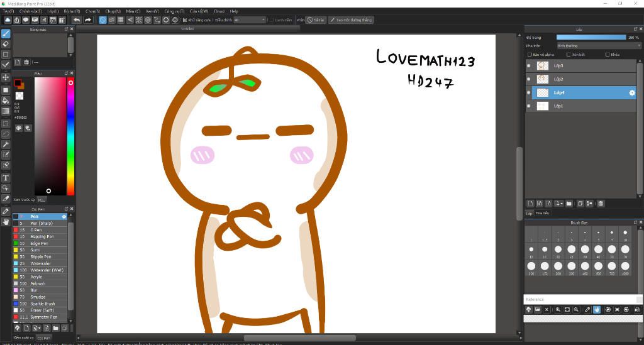Image resolution: width=644 pixels, height=345 pixels.
Task: Select the Move tool
Action: click(x=6, y=77)
